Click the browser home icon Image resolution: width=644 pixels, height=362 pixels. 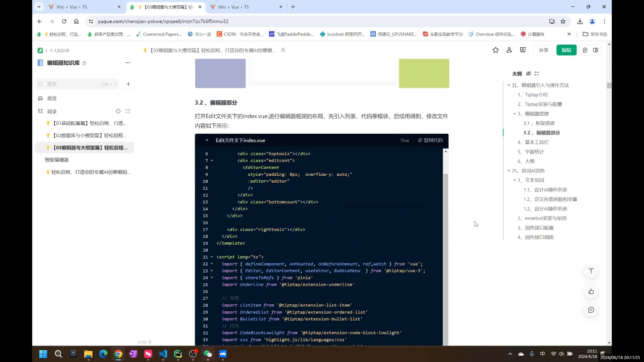coord(76,21)
